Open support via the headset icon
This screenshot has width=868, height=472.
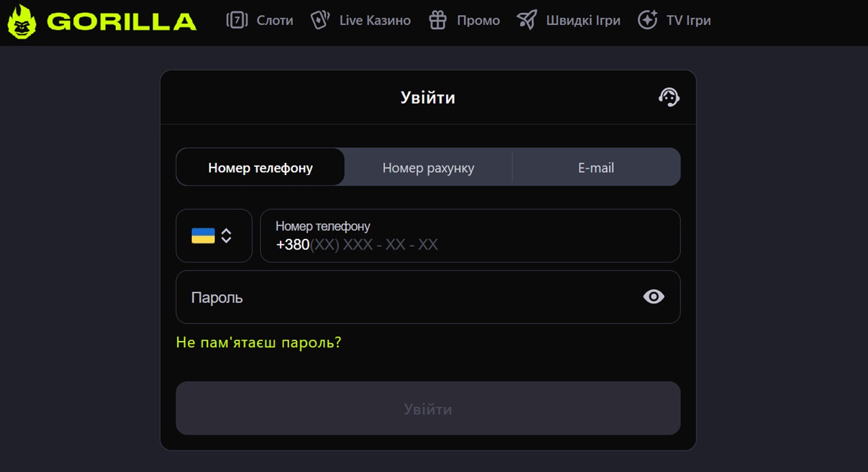[x=669, y=98]
